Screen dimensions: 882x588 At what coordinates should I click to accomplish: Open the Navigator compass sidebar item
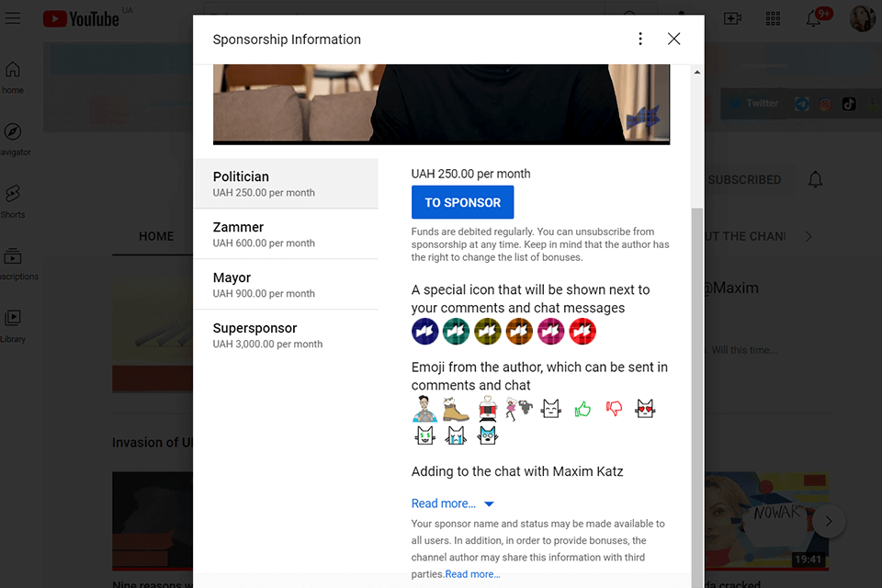point(14,140)
